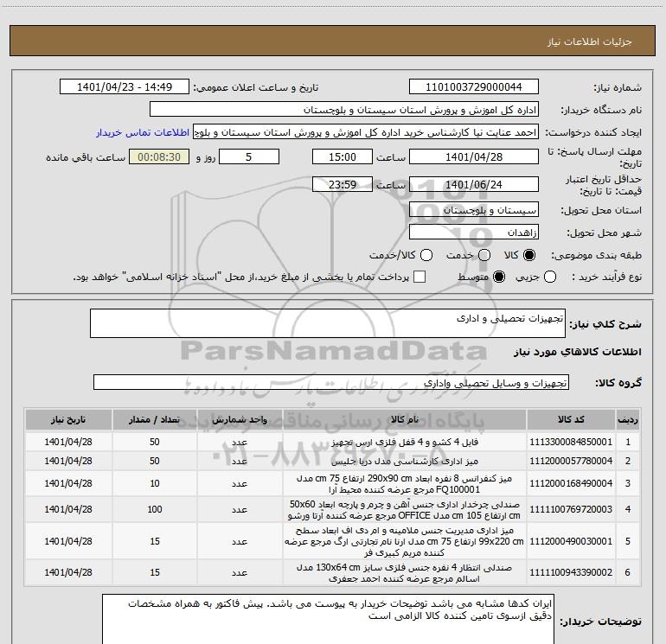
Task: Click the buyer organization name field
Action: click(x=344, y=110)
